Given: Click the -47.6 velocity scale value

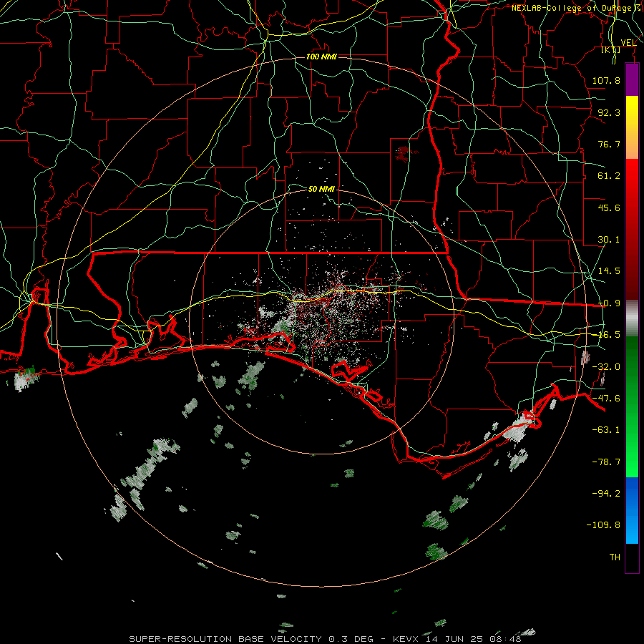Looking at the screenshot, I should coord(606,399).
